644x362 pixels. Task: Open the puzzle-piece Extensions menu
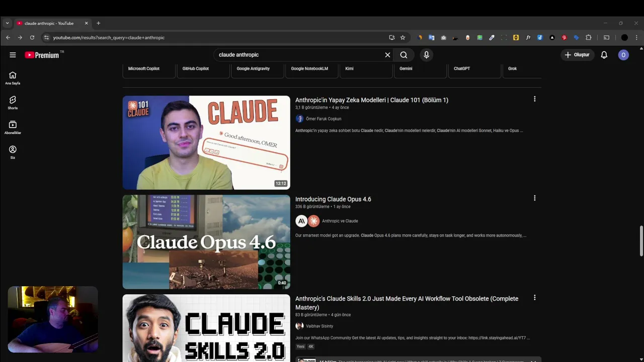coord(588,37)
